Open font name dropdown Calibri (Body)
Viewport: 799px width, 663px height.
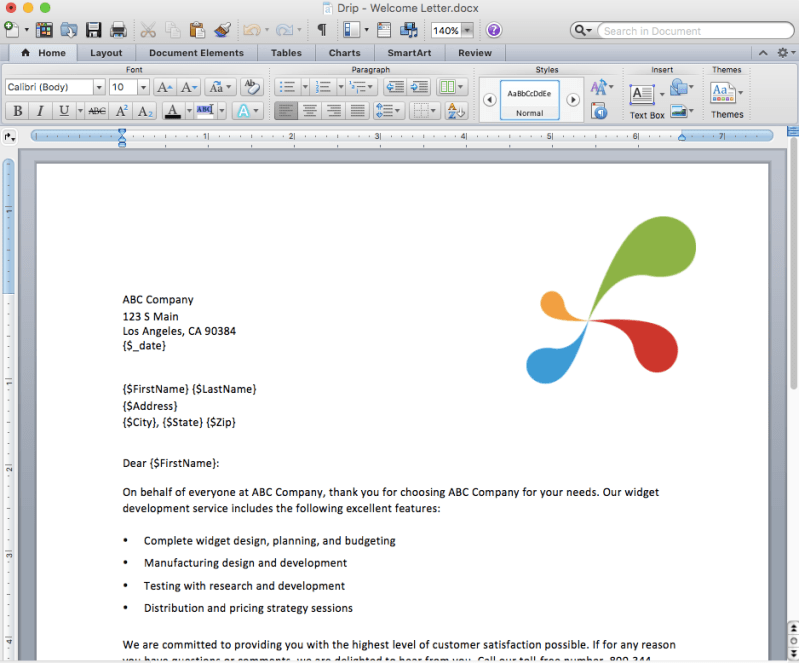(x=99, y=87)
